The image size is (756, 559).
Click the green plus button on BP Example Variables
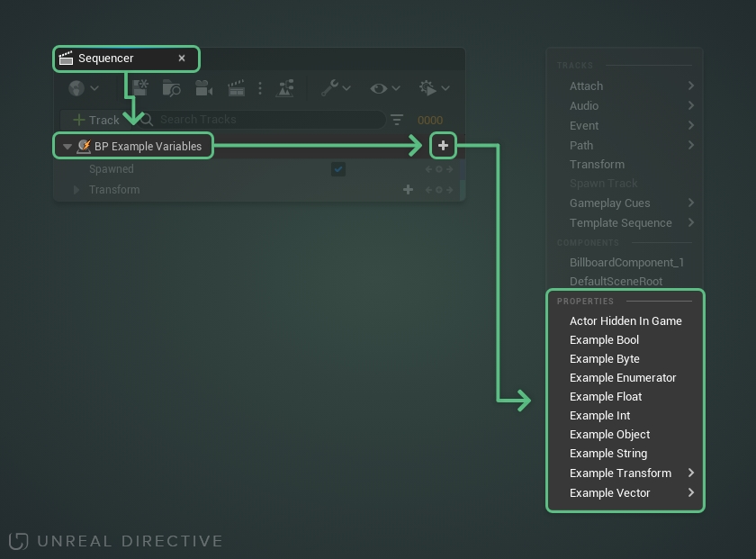click(442, 145)
